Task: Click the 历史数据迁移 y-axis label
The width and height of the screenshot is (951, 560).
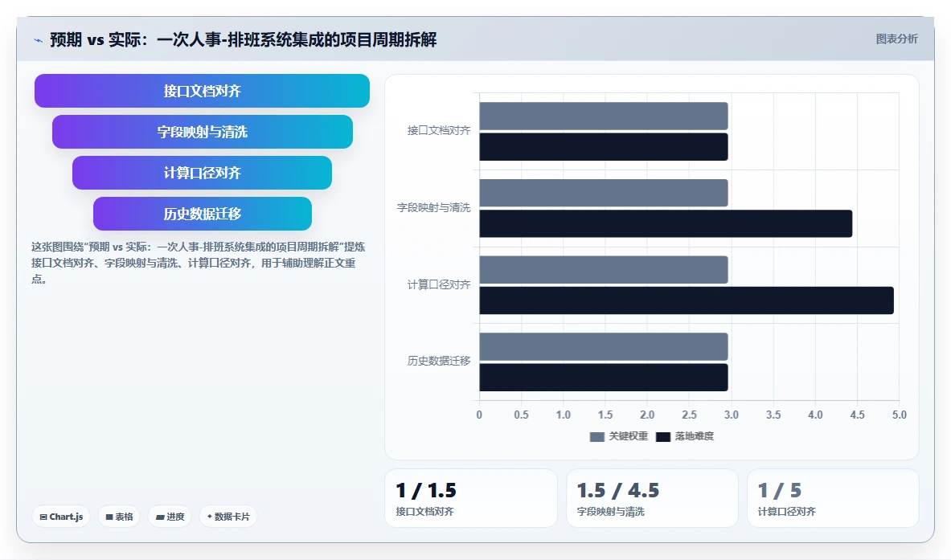Action: [x=438, y=361]
